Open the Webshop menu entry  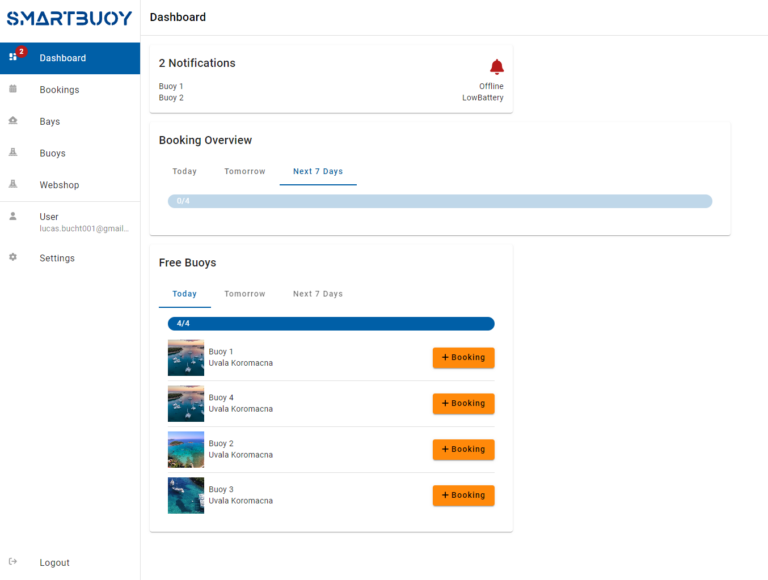(x=70, y=185)
